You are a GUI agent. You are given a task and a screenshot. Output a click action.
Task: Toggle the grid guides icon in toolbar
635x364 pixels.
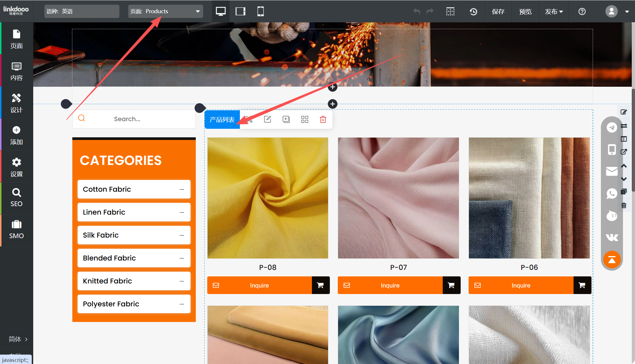click(x=450, y=11)
